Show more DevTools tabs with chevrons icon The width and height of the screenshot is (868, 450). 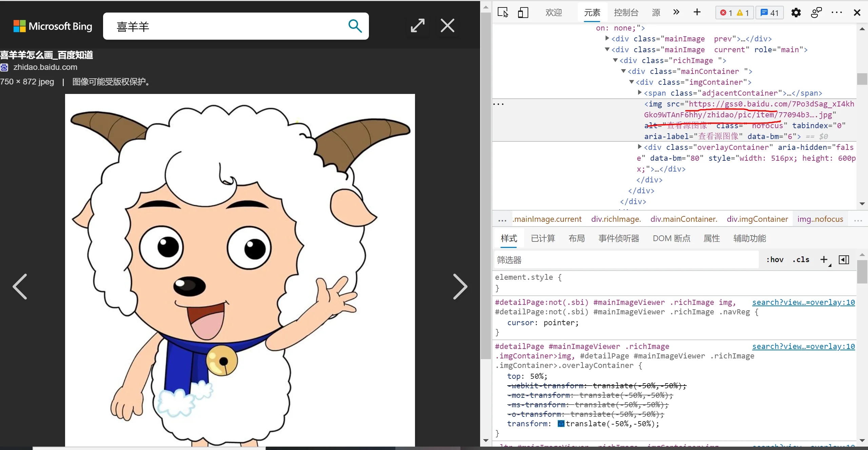[x=676, y=12]
